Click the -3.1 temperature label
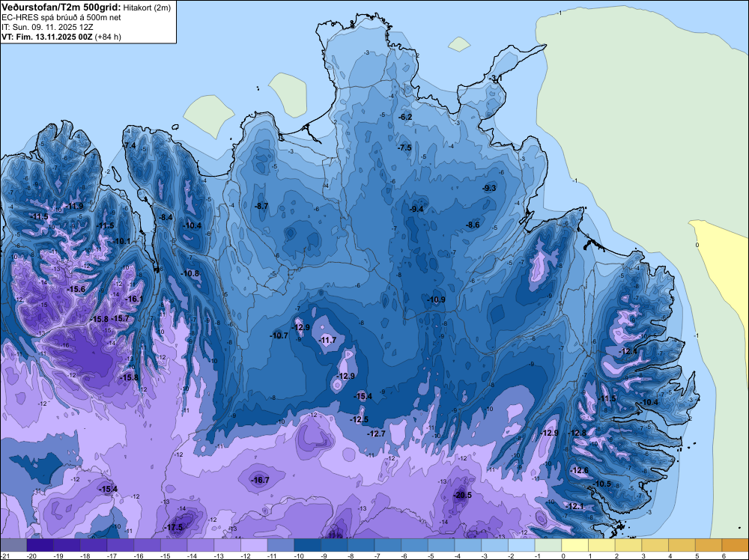This screenshot has width=749, height=560. [496, 78]
